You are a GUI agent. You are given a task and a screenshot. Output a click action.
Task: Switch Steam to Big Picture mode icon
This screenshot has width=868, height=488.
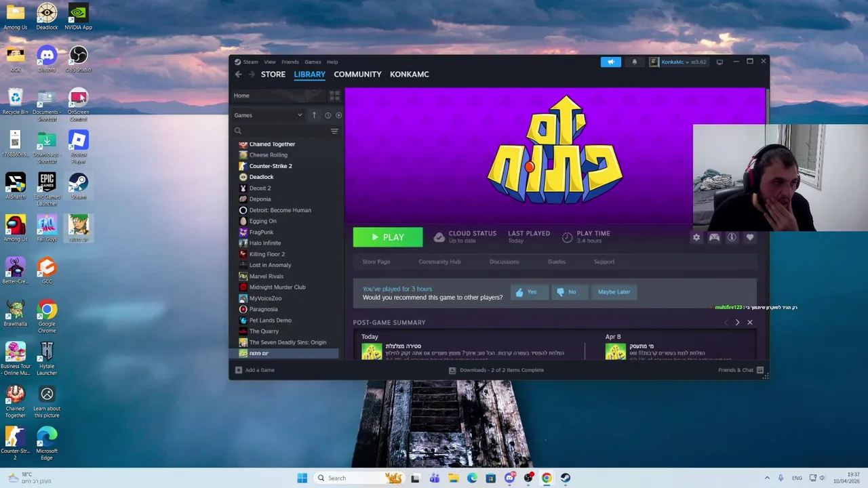[719, 62]
